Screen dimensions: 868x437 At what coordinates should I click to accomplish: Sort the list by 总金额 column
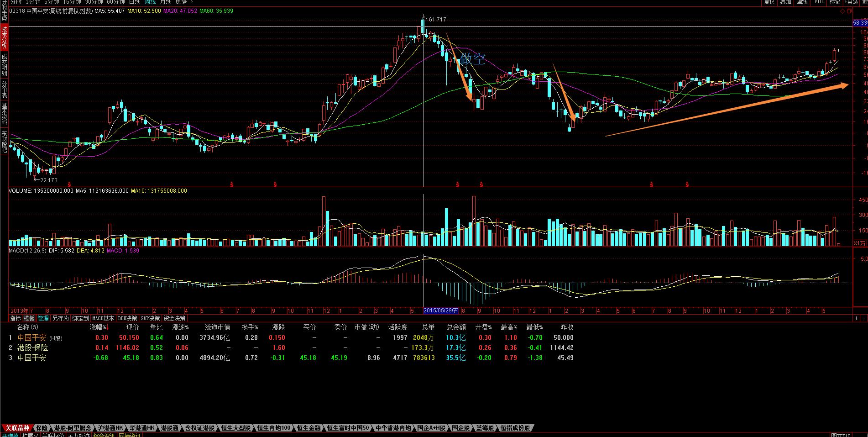click(456, 327)
